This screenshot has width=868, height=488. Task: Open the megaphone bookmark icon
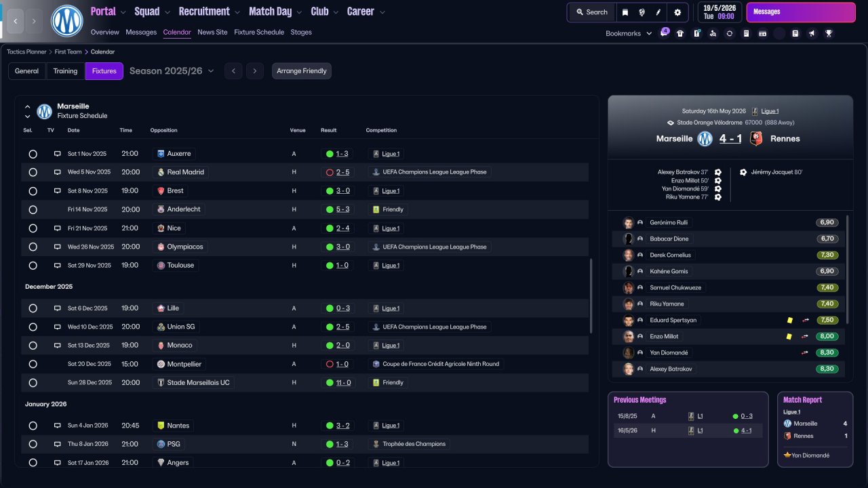812,33
